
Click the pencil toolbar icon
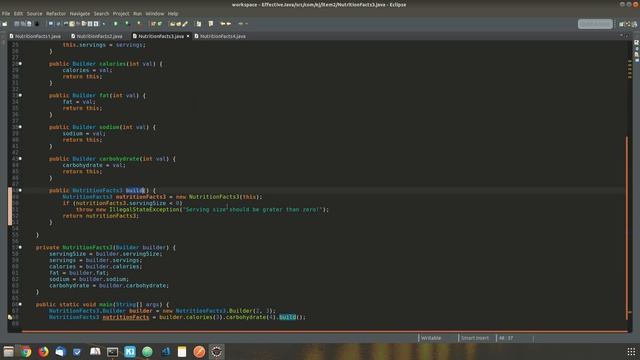point(185,24)
